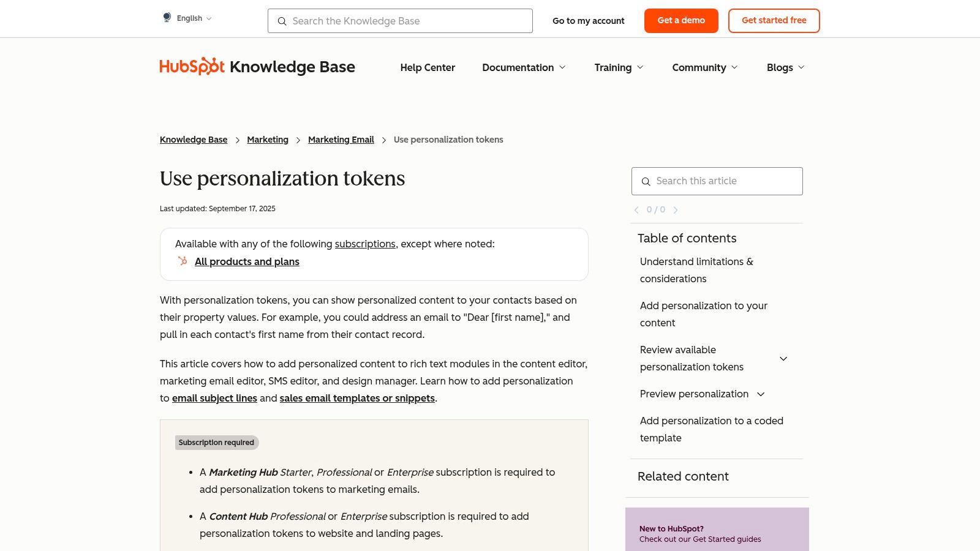
Task: Click the globe icon beside English
Action: click(167, 17)
